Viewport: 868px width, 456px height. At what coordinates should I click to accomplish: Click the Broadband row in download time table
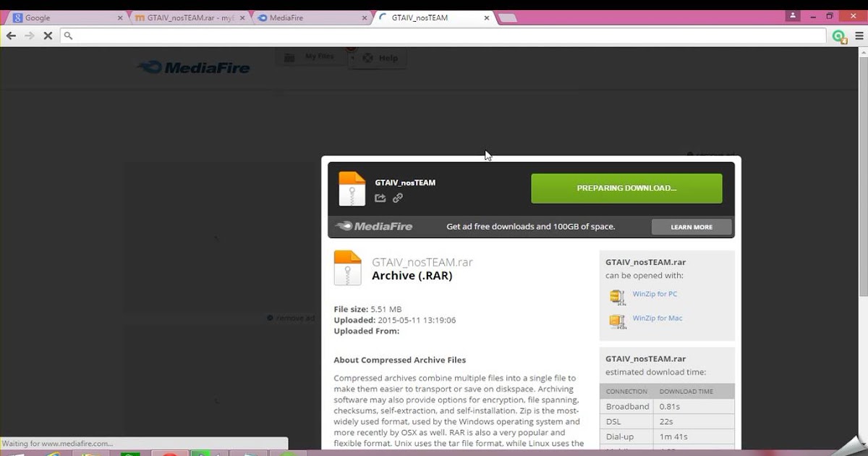point(667,406)
